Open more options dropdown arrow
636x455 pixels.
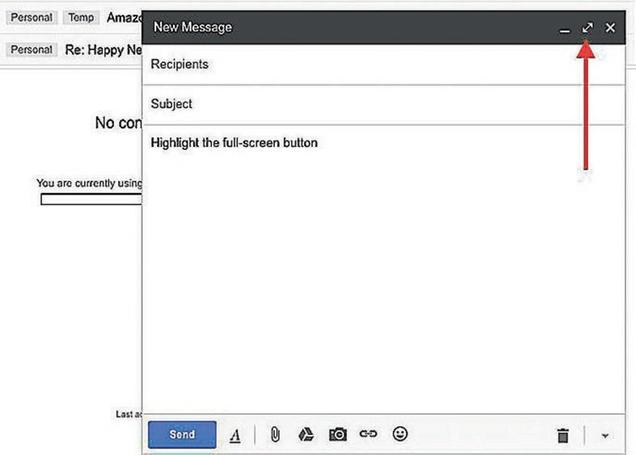pos(605,436)
